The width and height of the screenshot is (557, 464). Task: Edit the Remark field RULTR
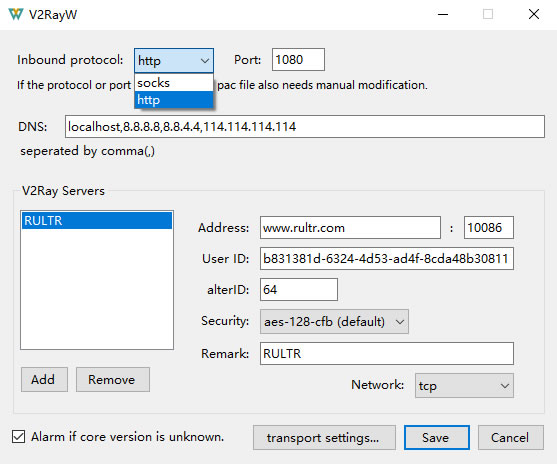pyautogui.click(x=386, y=354)
